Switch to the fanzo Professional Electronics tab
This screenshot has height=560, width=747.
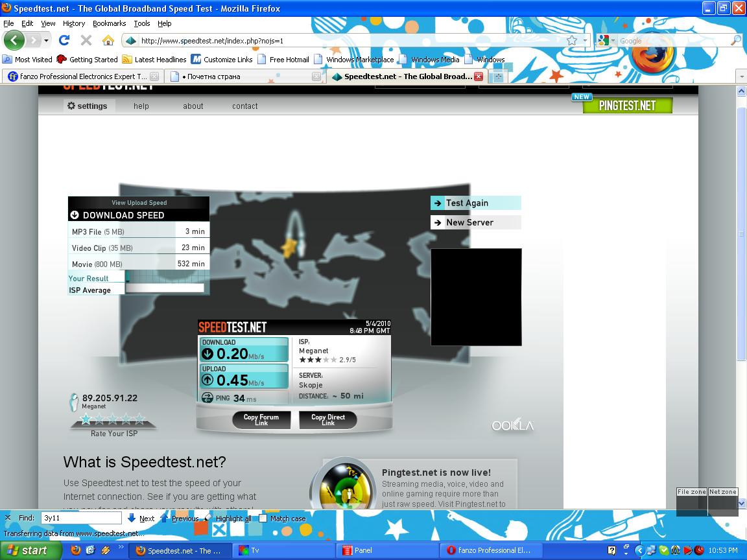tap(78, 76)
